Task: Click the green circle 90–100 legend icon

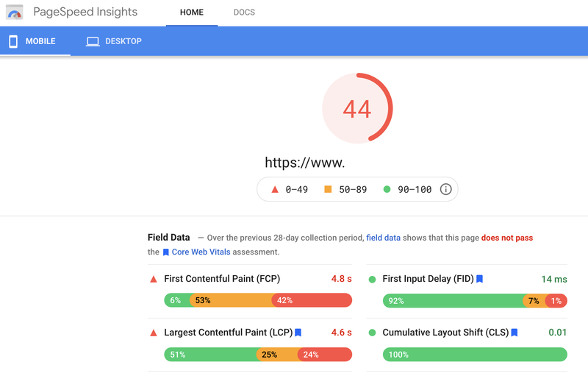Action: 387,189
